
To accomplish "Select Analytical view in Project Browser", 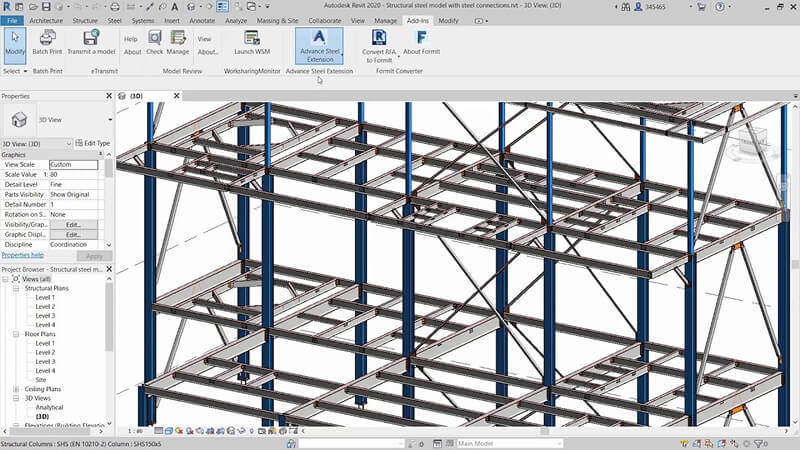I will (49, 408).
